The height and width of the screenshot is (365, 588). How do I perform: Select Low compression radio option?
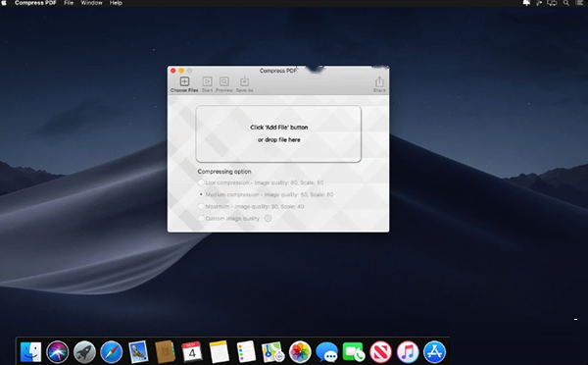[x=201, y=182]
